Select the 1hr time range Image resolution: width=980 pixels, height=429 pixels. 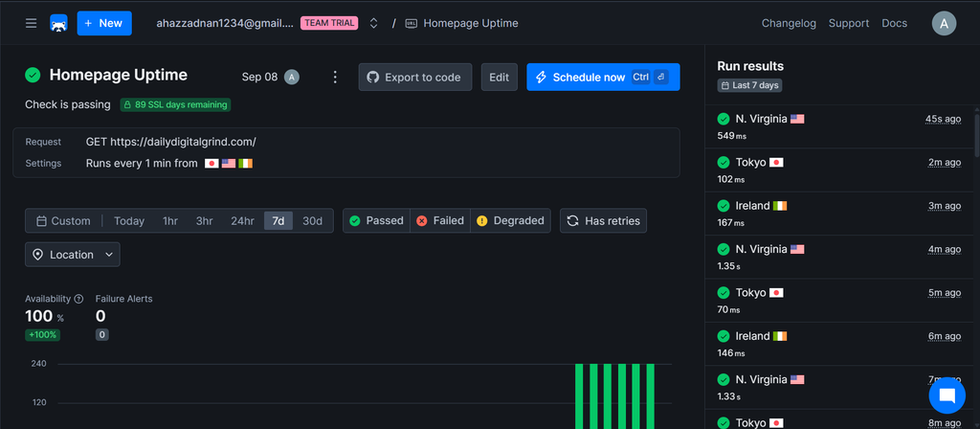pyautogui.click(x=170, y=221)
